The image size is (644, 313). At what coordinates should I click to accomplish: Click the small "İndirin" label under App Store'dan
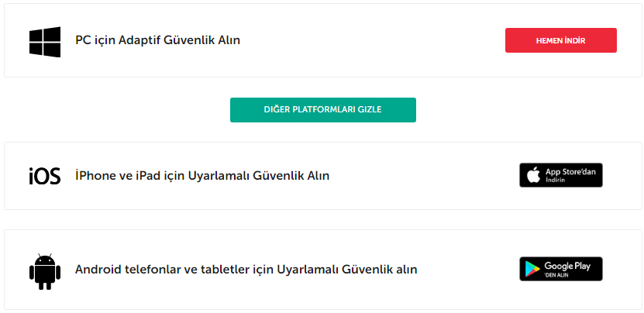[555, 181]
